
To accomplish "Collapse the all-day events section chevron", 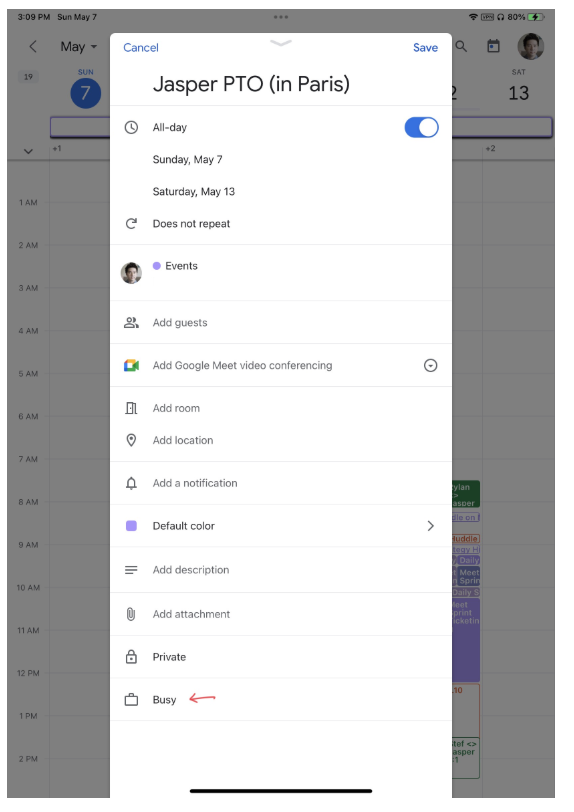I will 28,151.
